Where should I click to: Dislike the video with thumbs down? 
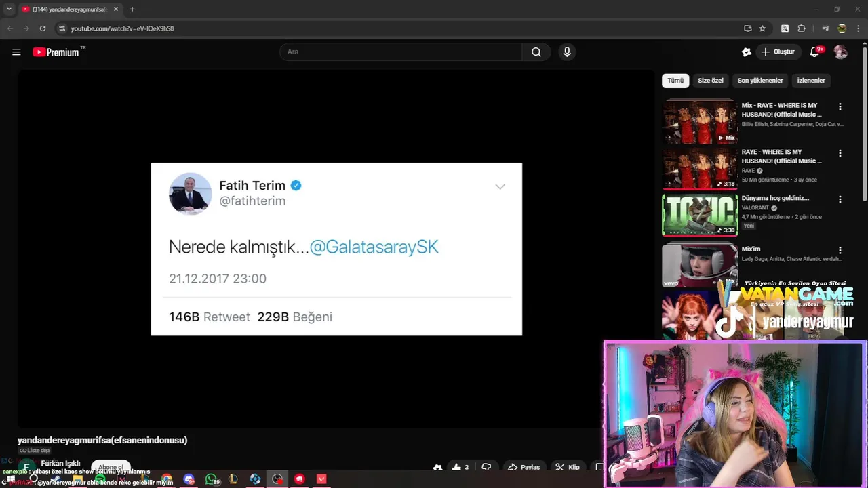(486, 467)
